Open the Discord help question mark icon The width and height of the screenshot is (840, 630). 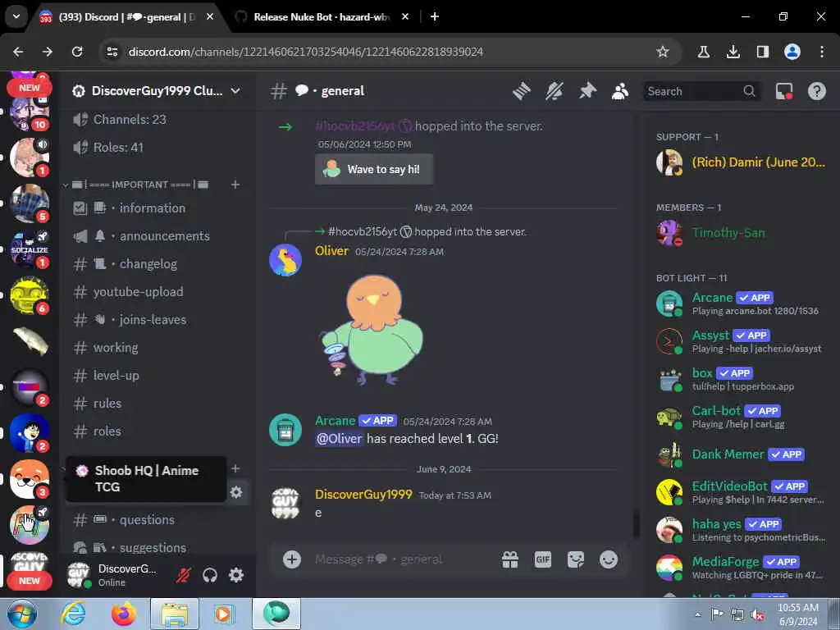click(x=816, y=91)
